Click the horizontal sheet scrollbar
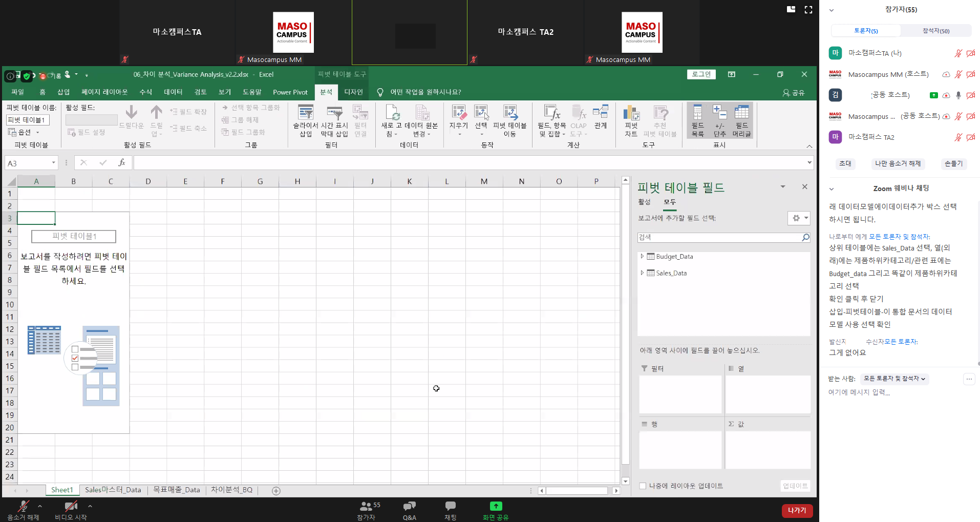Screen dimensions: 980x522 click(x=577, y=491)
